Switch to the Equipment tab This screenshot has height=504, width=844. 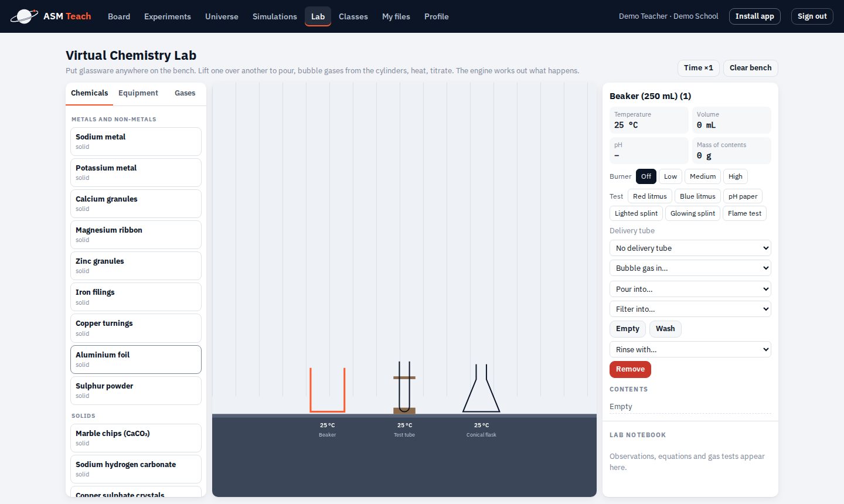pyautogui.click(x=138, y=93)
